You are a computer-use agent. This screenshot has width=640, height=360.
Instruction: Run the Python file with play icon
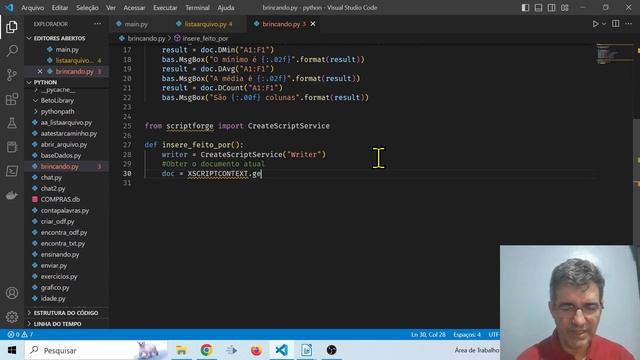[x=596, y=24]
